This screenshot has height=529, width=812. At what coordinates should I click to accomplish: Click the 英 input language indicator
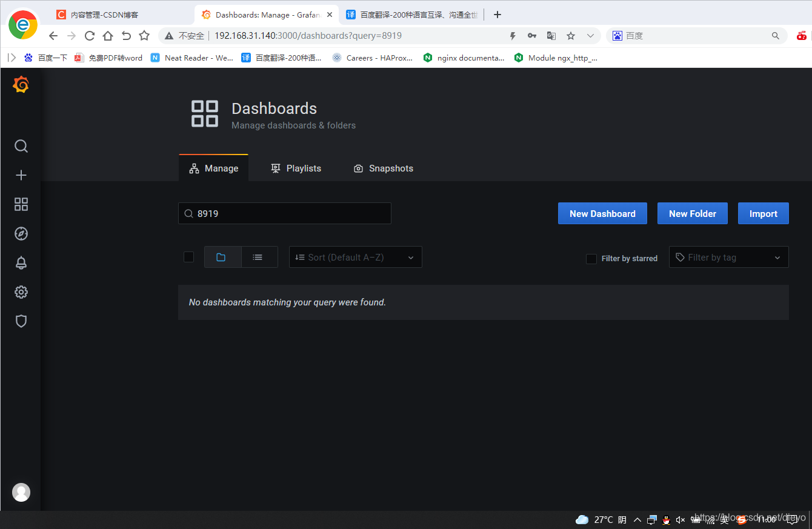(x=725, y=519)
